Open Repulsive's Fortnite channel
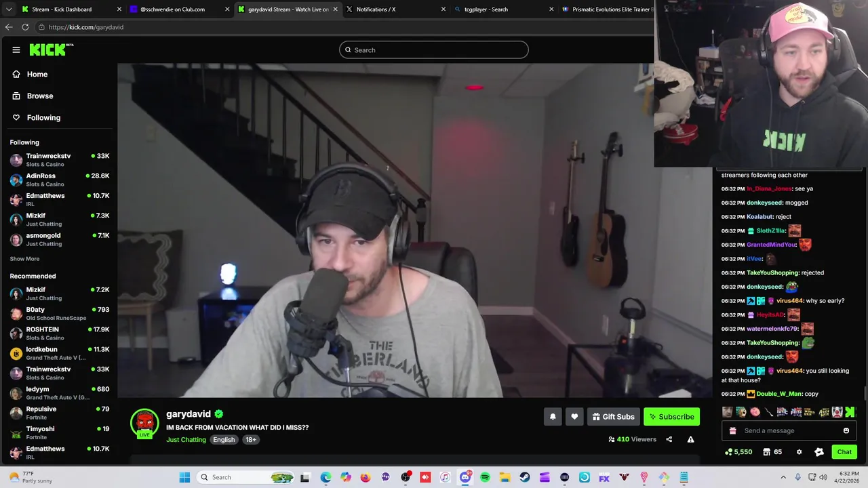This screenshot has height=488, width=868. click(x=60, y=413)
